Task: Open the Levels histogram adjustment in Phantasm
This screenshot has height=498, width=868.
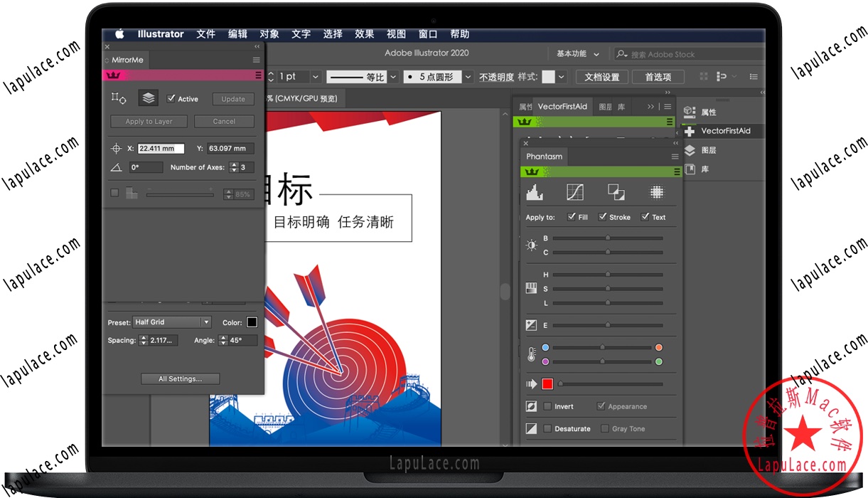Action: [x=534, y=191]
